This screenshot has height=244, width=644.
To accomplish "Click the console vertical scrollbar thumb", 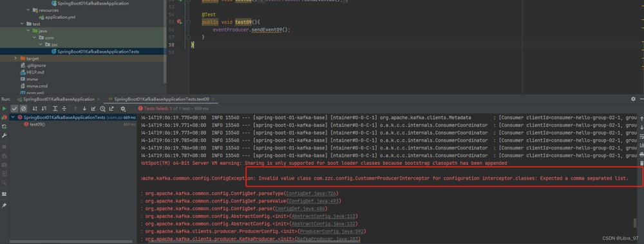I will click(x=636, y=223).
